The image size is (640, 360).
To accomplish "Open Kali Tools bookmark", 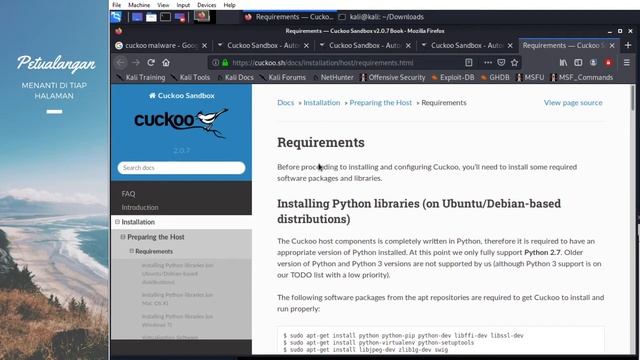I will [x=190, y=77].
